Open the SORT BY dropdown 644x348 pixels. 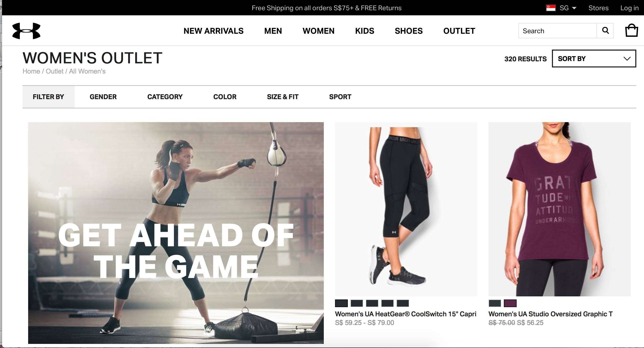(x=594, y=59)
